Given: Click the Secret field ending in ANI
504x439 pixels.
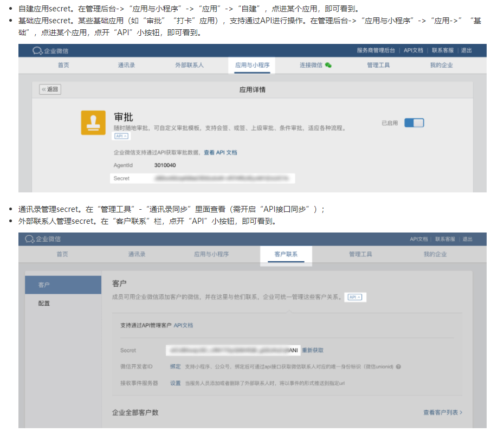Looking at the screenshot, I should pos(233,350).
